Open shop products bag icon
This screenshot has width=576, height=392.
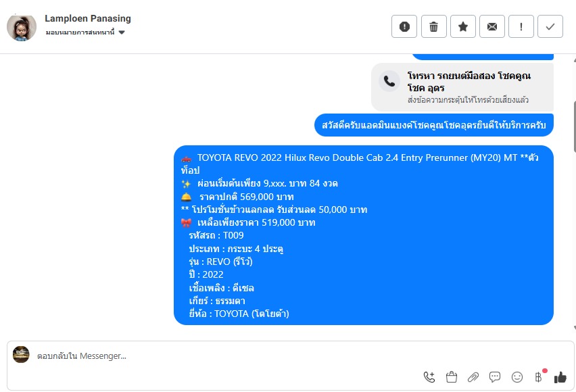pos(451,377)
